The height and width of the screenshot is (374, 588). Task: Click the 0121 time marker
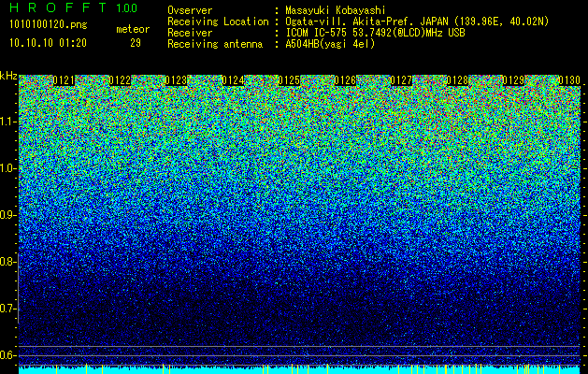pos(64,80)
